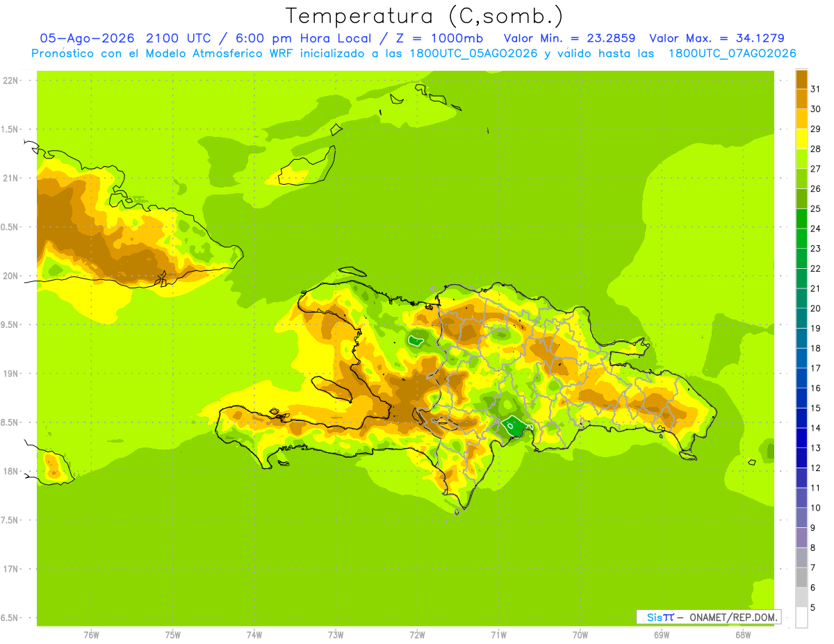Viewport: 834px width, 644px height.
Task: Pick the teal legend swatch between 19 and 20
Action: [801, 318]
